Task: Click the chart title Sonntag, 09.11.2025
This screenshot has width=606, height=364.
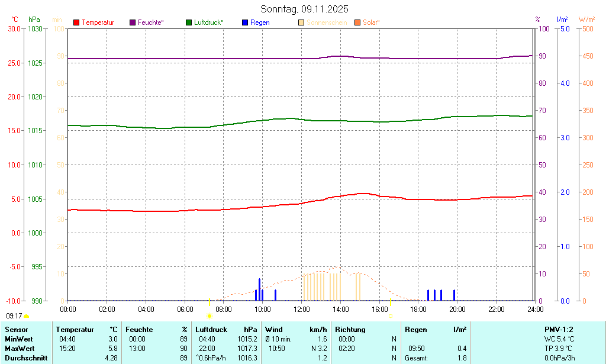Action: coord(304,9)
